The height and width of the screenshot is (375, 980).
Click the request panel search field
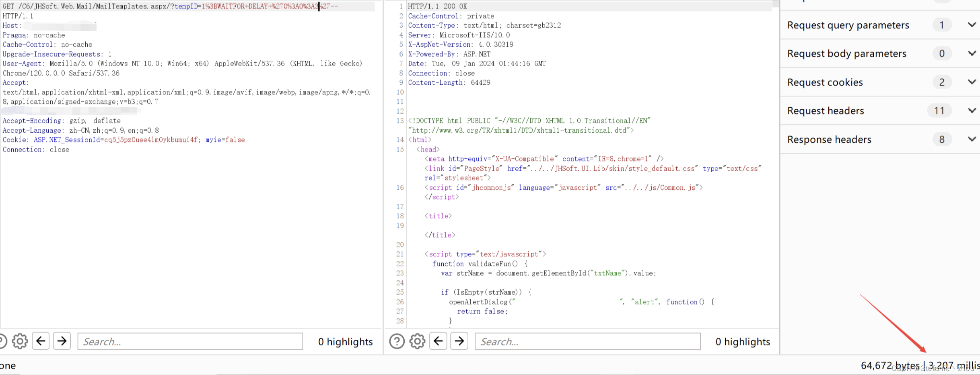(x=190, y=341)
